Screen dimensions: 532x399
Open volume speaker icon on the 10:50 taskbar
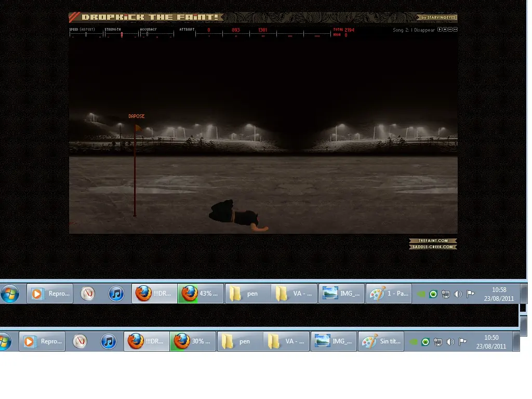(450, 342)
